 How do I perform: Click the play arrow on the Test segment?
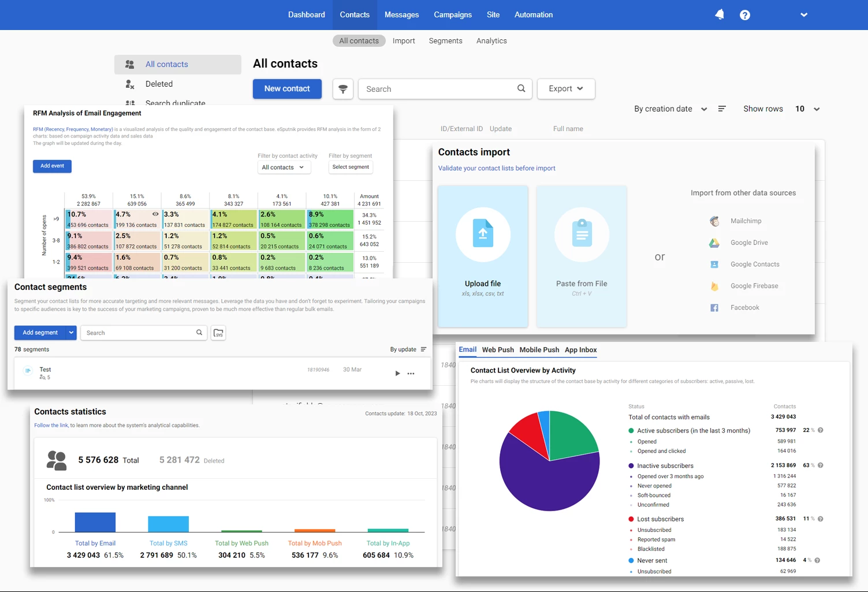(x=397, y=374)
